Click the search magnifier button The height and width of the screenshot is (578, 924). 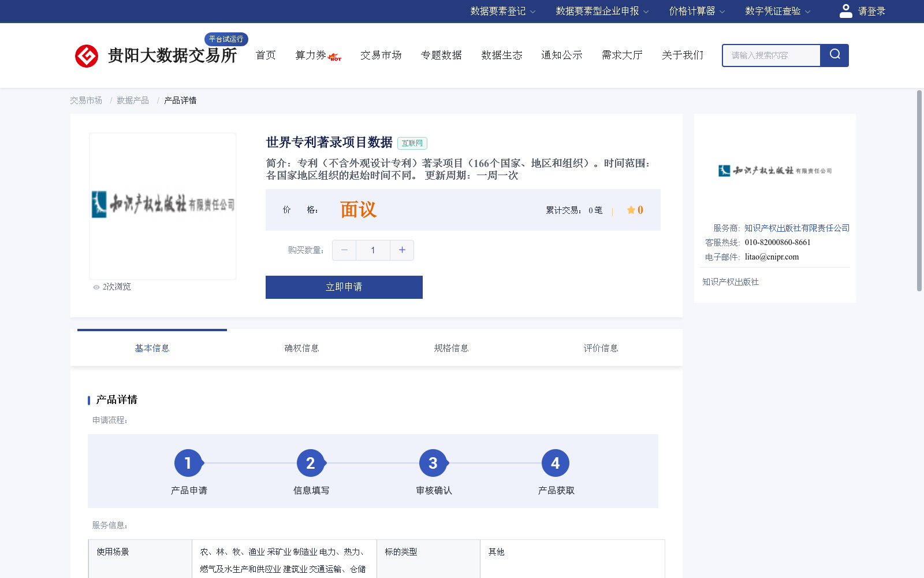[x=834, y=55]
